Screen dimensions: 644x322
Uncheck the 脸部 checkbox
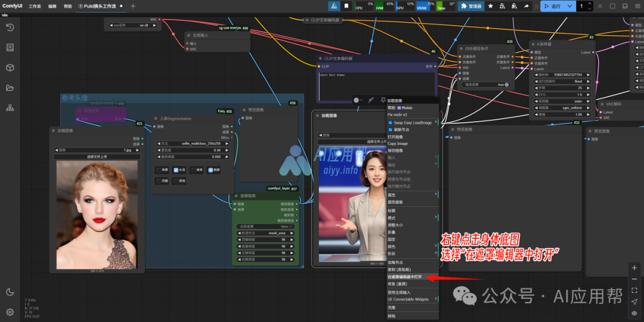point(210,170)
